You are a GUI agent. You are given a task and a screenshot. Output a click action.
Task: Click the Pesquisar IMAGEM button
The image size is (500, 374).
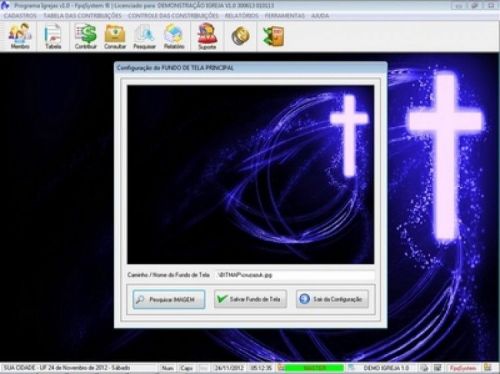pos(169,299)
